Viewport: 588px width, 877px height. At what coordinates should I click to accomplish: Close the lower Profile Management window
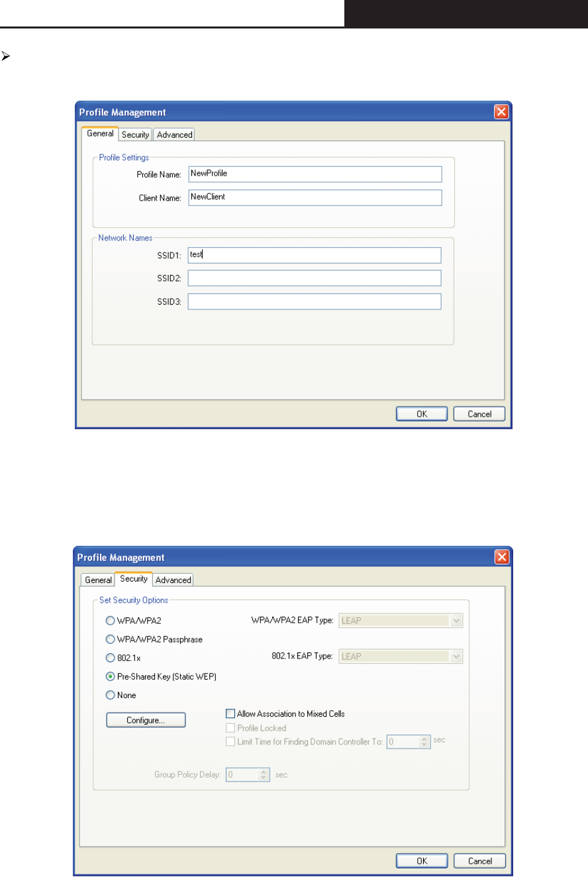(502, 557)
